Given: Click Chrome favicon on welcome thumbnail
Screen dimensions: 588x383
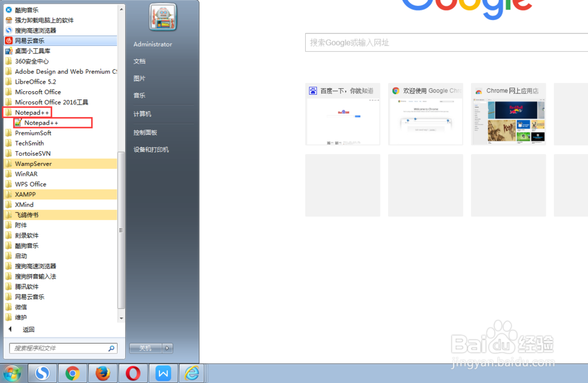Looking at the screenshot, I should pyautogui.click(x=396, y=91).
